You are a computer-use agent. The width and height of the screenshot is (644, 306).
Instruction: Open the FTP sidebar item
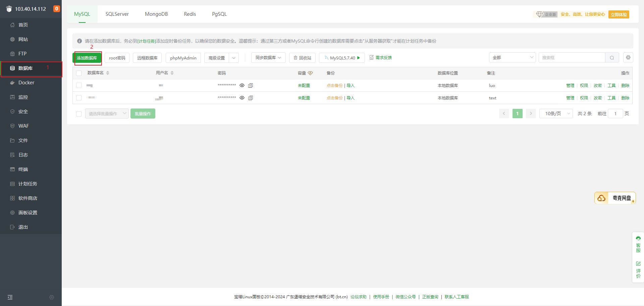point(31,54)
